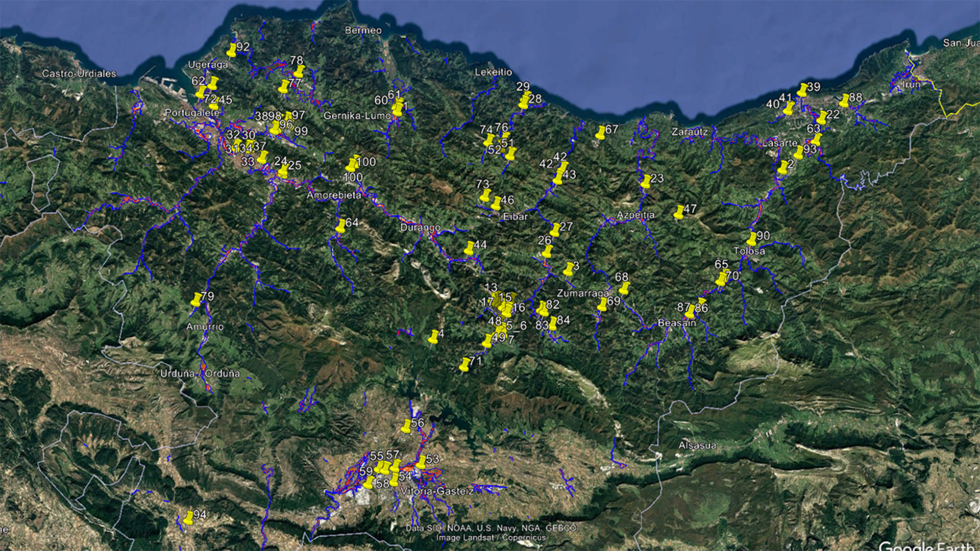Click the Bermeo place label
Image resolution: width=980 pixels, height=551 pixels.
click(x=363, y=31)
